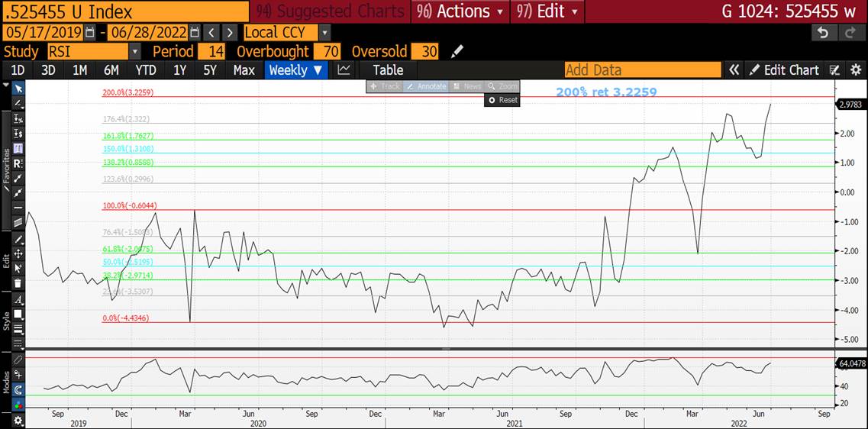
Task: Activate the move annotation cross-arrows tool
Action: tap(18, 253)
